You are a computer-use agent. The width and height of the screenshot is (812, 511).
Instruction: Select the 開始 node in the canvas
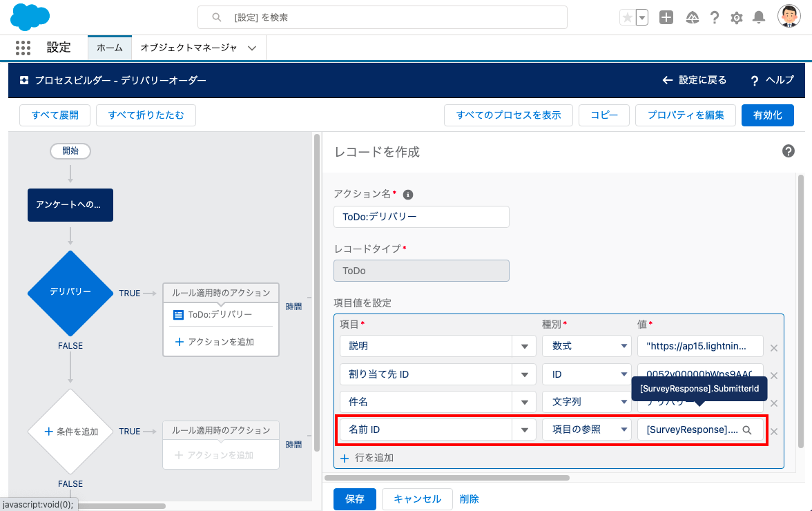coord(70,151)
